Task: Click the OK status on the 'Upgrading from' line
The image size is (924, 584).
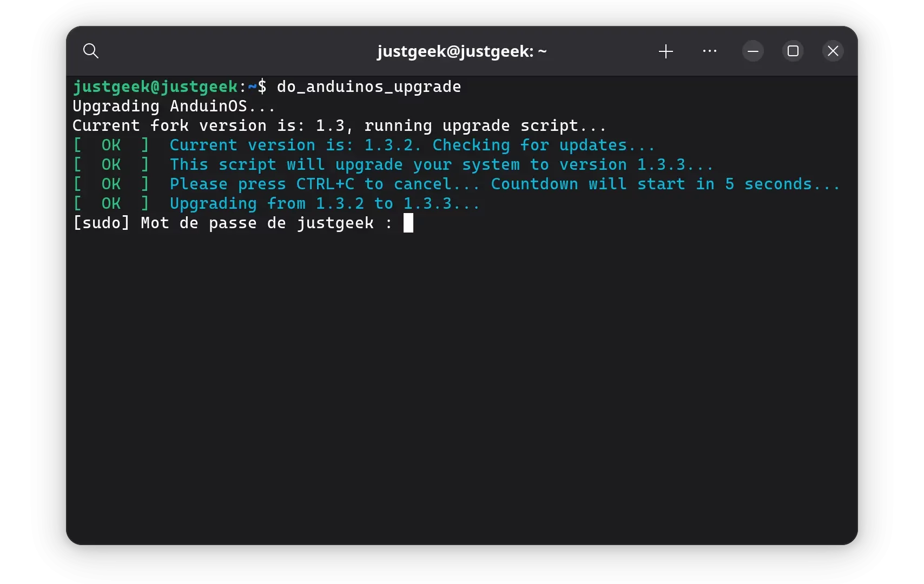Action: coord(111,204)
